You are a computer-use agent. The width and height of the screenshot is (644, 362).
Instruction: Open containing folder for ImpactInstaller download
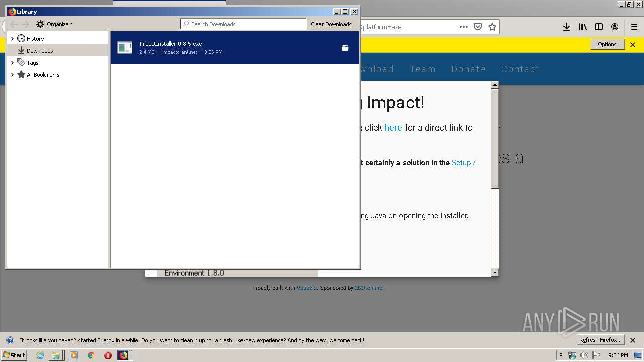coord(345,48)
